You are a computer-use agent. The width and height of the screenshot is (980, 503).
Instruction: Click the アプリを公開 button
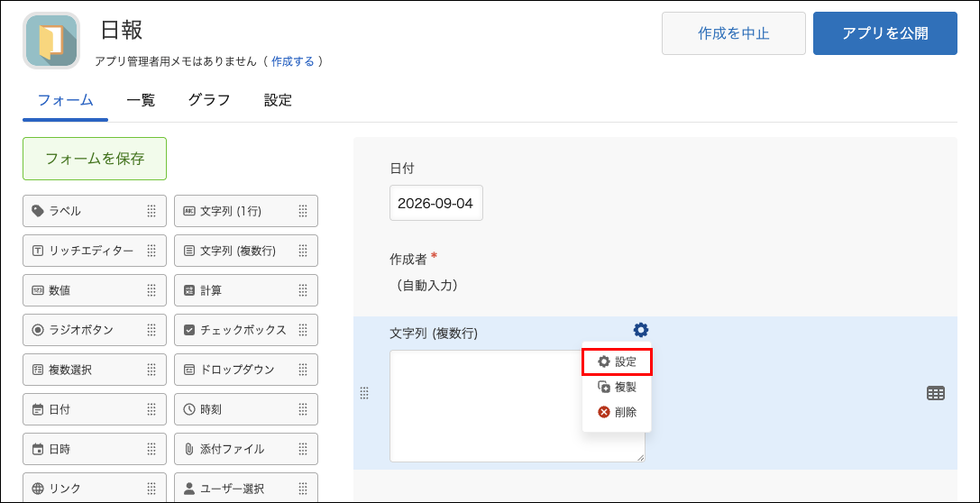(885, 33)
